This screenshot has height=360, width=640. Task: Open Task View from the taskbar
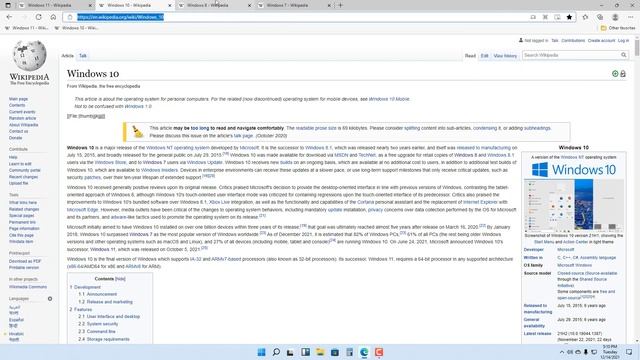[290, 352]
